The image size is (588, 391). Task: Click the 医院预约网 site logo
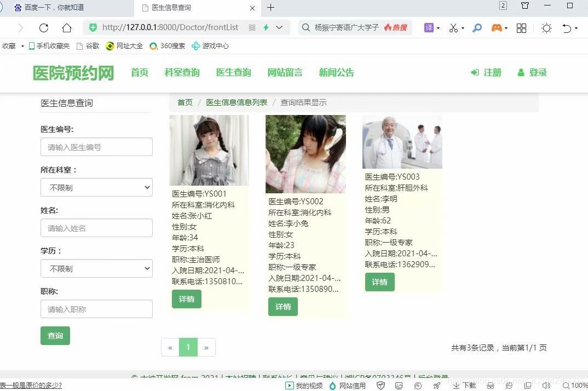pos(73,73)
